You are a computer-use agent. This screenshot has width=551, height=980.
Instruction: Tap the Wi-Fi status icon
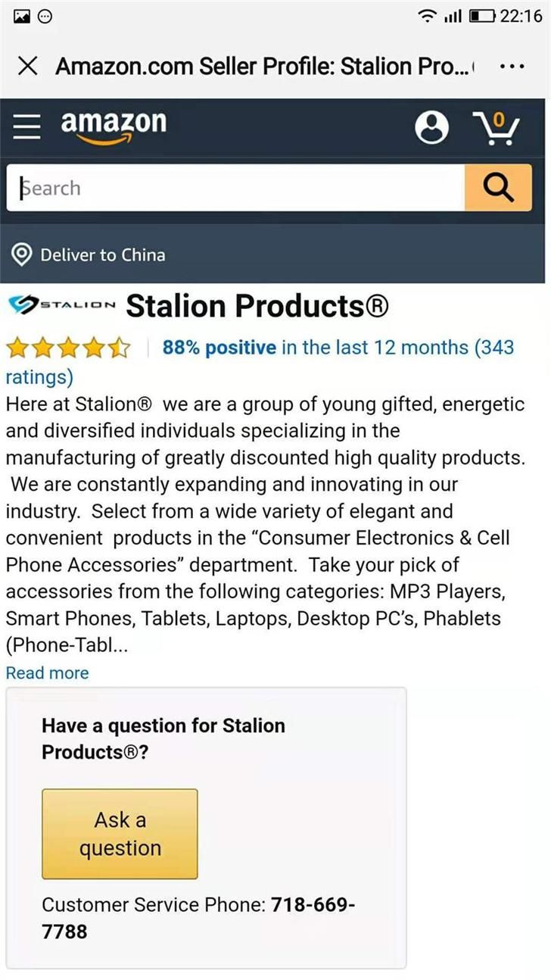(x=429, y=16)
